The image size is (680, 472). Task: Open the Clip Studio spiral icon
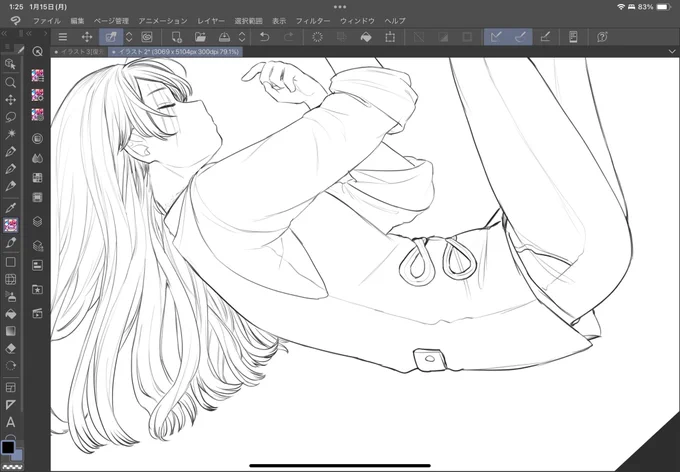click(x=147, y=37)
